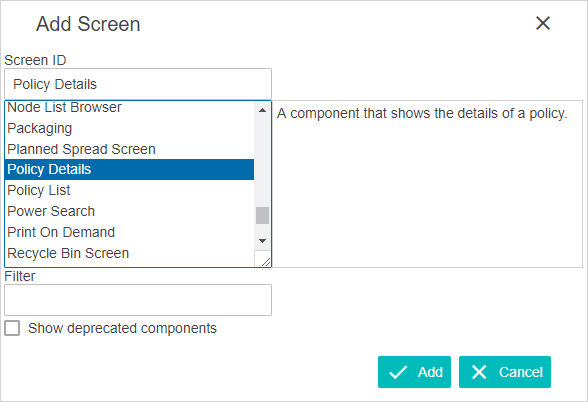Click the list scroll up arrow
Viewport: 588px width, 402px height.
click(262, 110)
